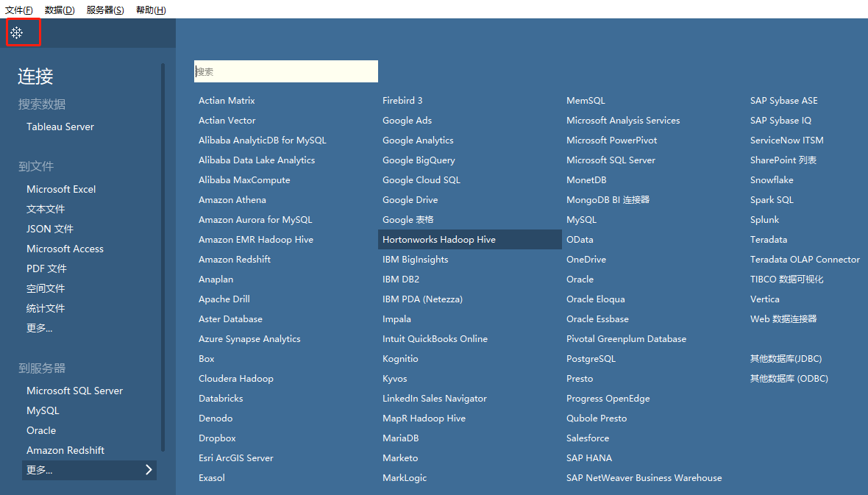Choose the highlighted Hortonworks Hadoop Hive connector

coord(470,240)
